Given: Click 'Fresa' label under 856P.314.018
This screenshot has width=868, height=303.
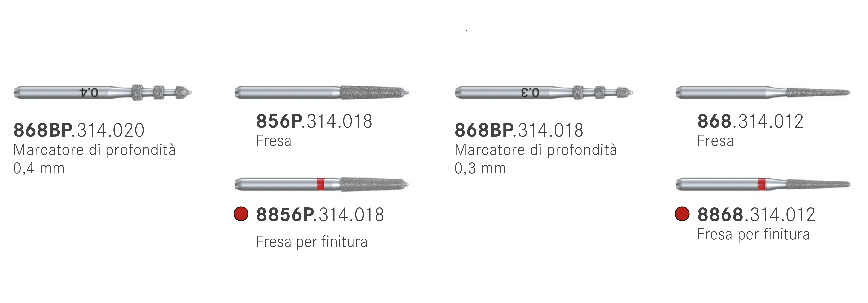Looking at the screenshot, I should click(274, 141).
